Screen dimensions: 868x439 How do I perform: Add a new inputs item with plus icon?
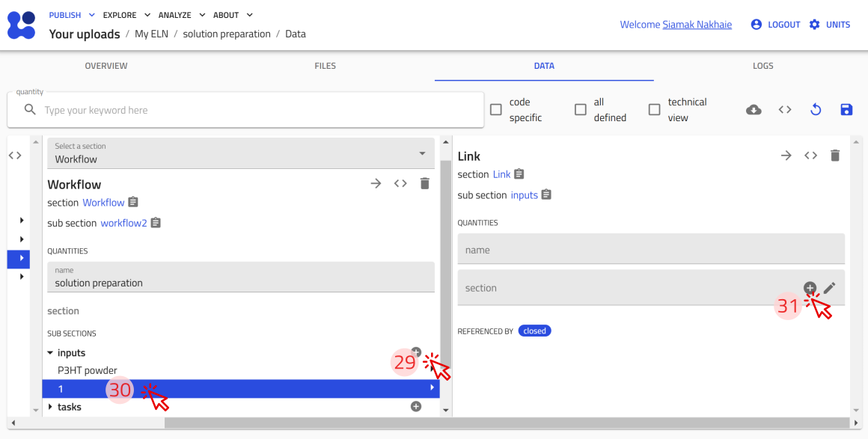[x=416, y=351]
